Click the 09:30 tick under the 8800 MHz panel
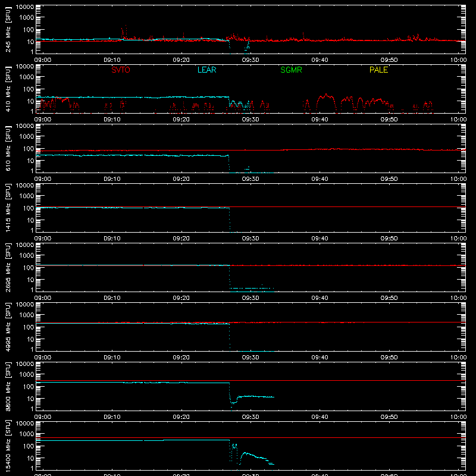 point(250,417)
